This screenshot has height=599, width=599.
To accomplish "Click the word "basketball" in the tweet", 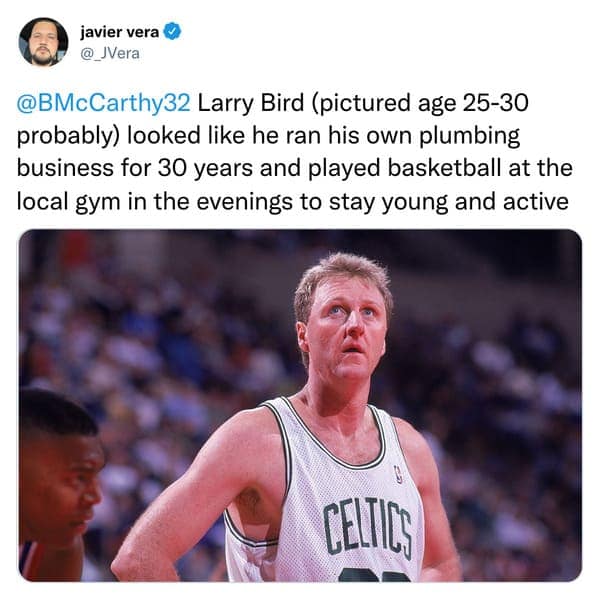I will (x=444, y=168).
